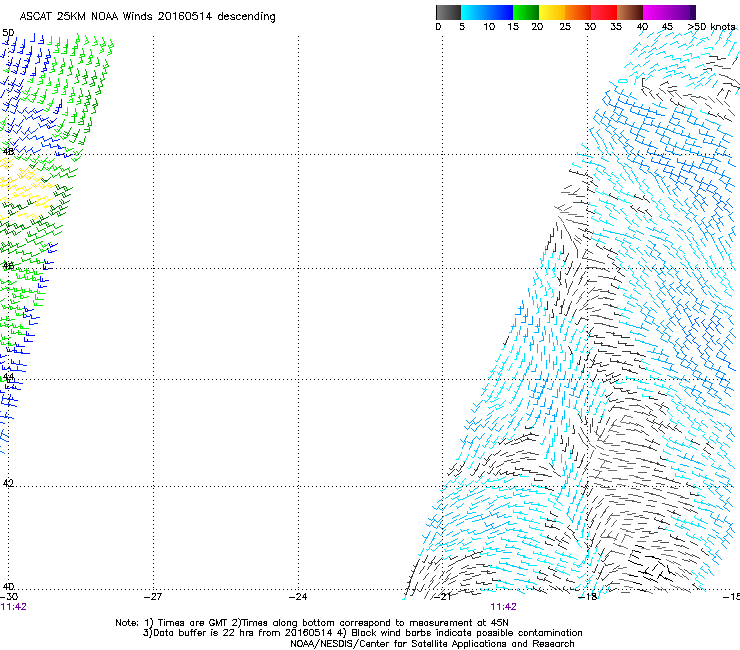This screenshot has height=650, width=740.
Task: Click the 'Times are GMT' note line
Action: (312, 623)
